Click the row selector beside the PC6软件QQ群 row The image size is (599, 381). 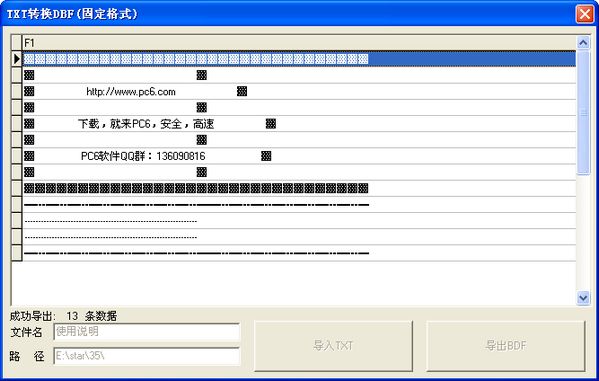[17, 156]
